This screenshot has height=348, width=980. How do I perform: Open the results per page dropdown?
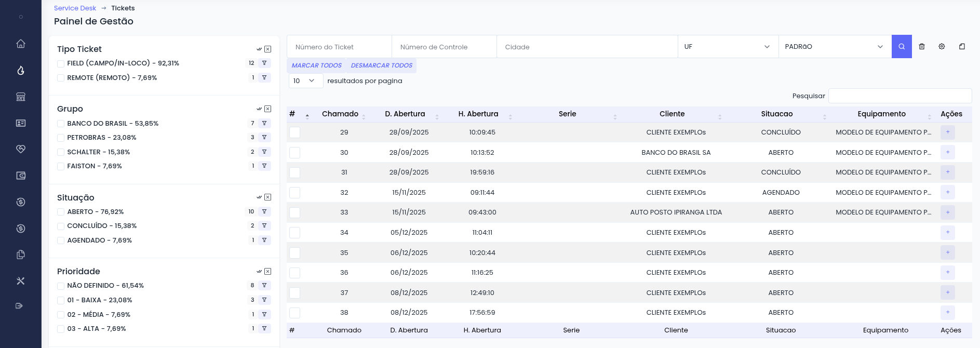pos(305,81)
